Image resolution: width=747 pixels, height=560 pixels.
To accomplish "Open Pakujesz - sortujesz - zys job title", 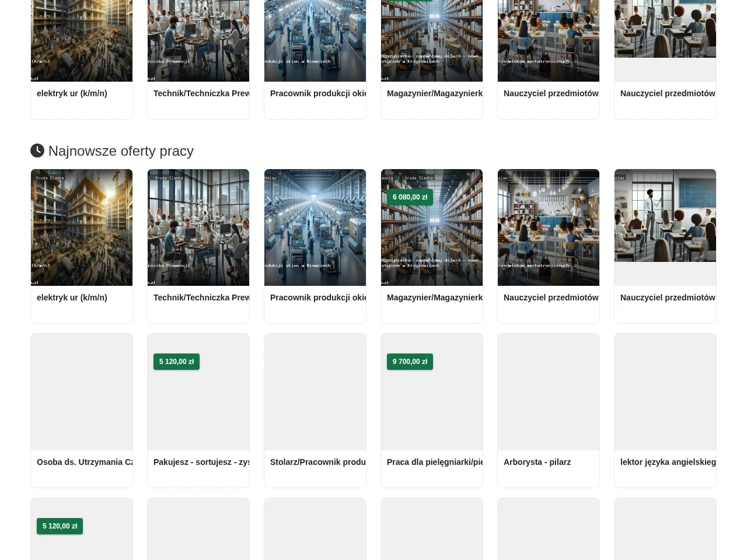I will click(201, 462).
